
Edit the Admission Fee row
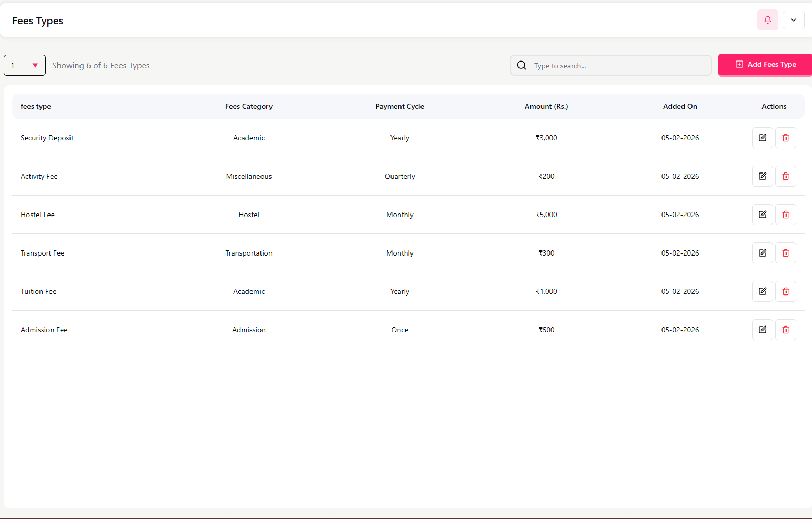click(x=762, y=330)
